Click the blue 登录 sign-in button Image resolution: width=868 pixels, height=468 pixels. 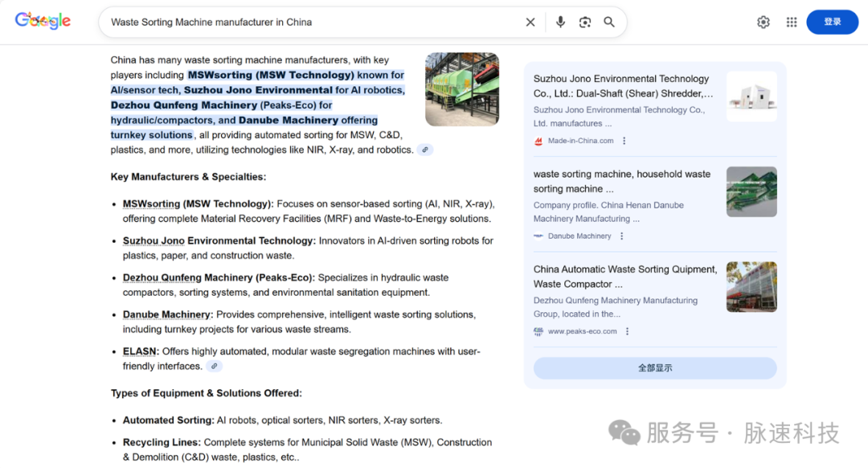pos(832,23)
